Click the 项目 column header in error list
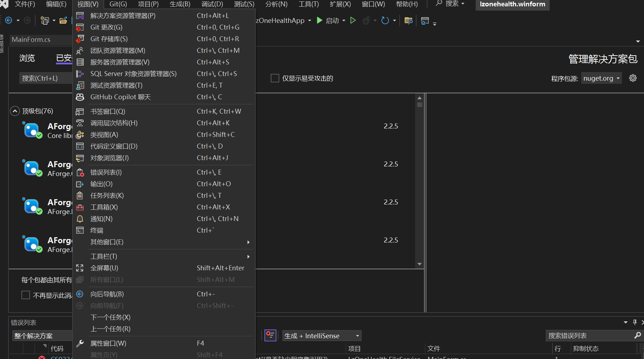This screenshot has width=644, height=359. 354,348
